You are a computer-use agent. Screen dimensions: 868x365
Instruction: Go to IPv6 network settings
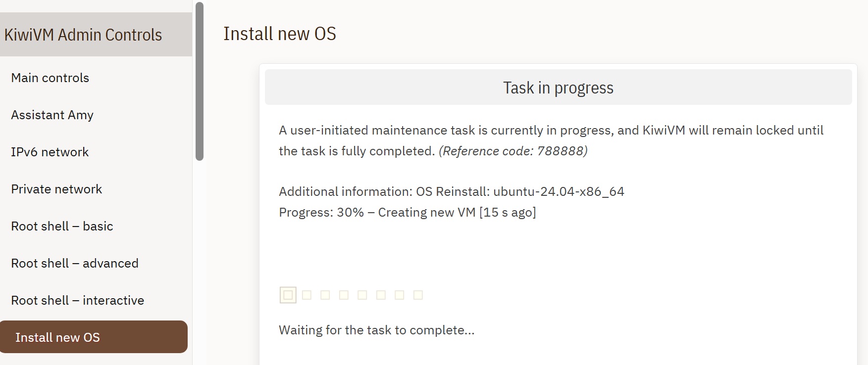point(50,152)
